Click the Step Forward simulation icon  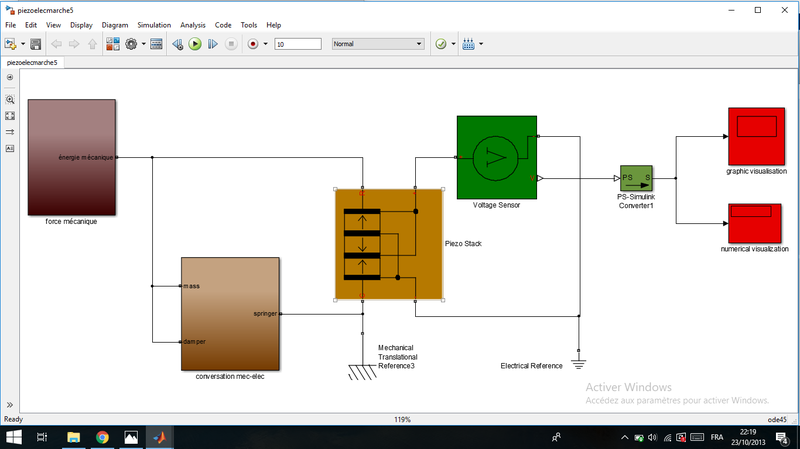click(x=212, y=44)
